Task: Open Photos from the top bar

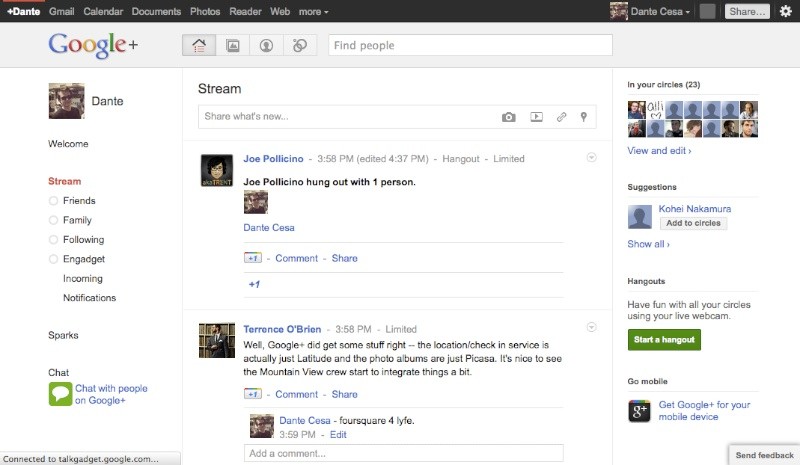Action: pos(205,11)
